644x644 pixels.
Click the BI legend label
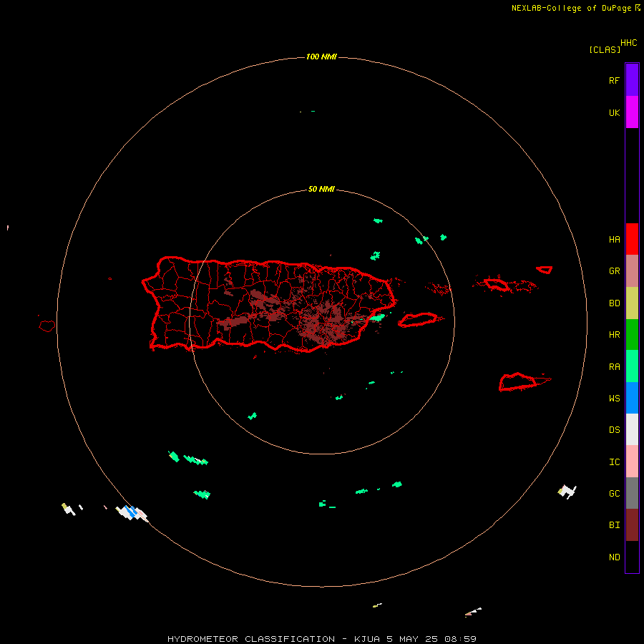614,525
